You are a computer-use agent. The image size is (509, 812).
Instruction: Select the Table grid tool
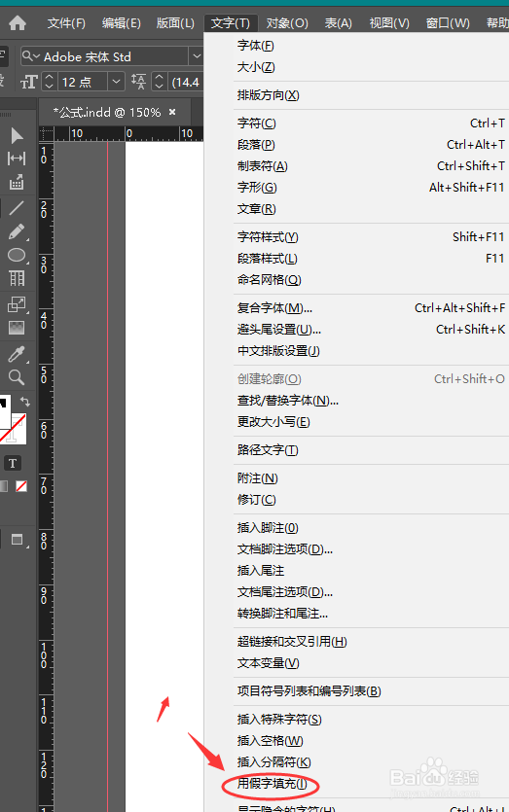click(17, 278)
